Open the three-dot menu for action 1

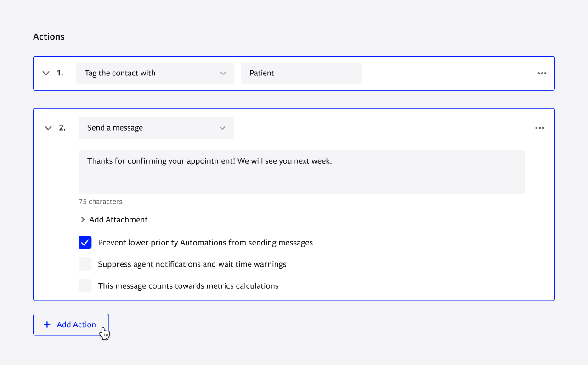tap(542, 73)
